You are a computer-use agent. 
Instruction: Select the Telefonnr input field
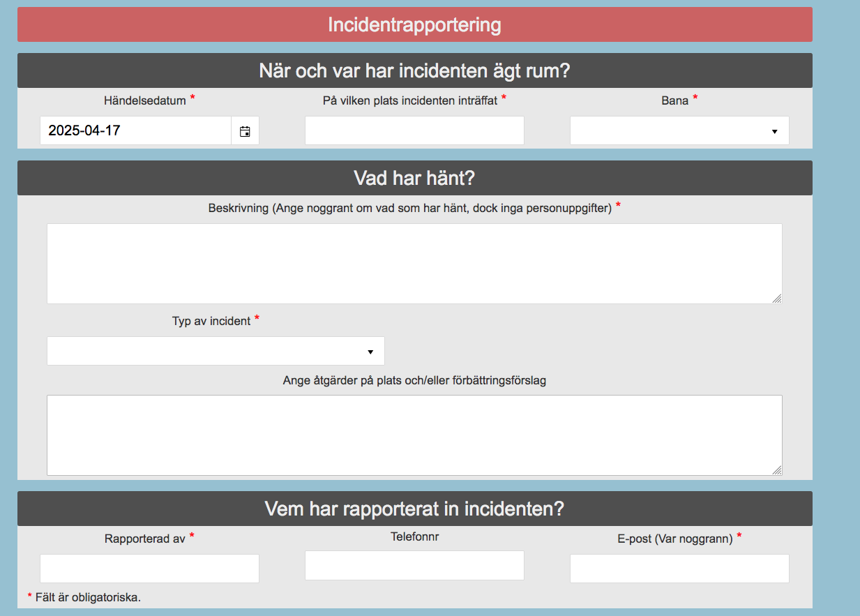point(414,565)
